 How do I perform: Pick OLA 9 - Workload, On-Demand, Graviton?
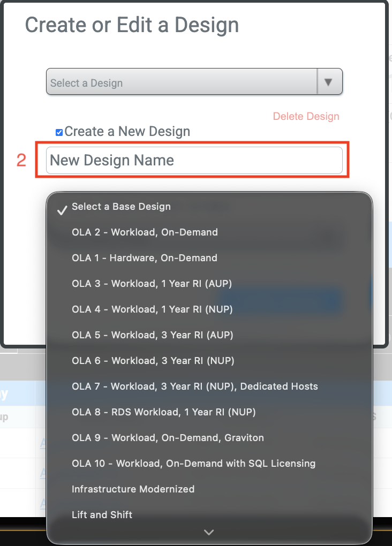[x=168, y=438]
